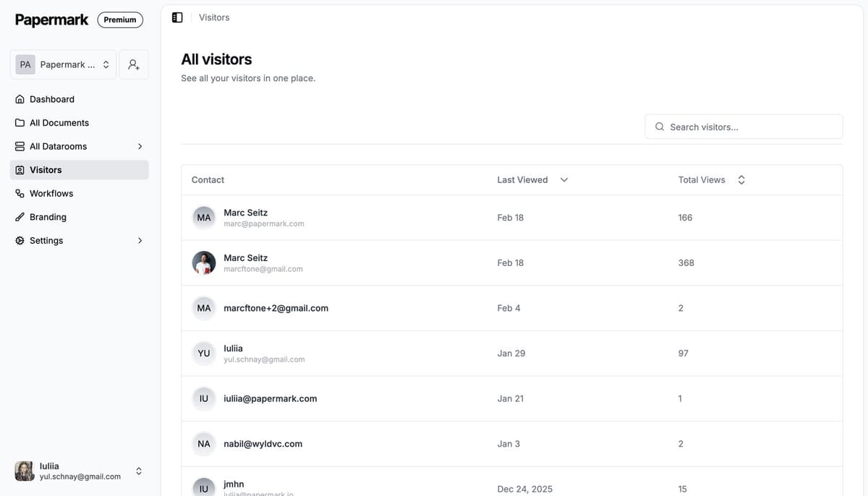Click the Search visitors input field
Image resolution: width=868 pixels, height=496 pixels.
tap(731, 126)
